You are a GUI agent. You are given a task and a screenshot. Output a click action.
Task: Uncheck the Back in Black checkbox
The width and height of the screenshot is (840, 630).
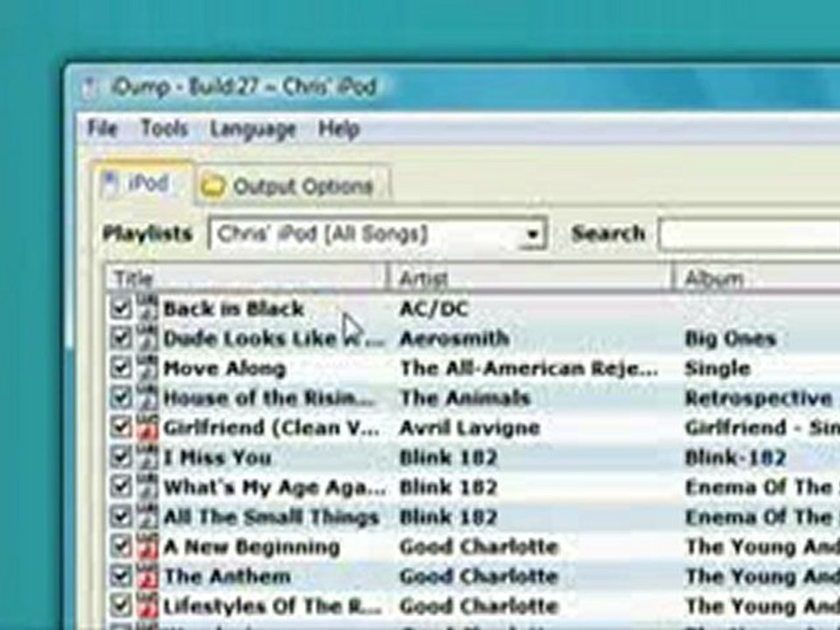[121, 308]
